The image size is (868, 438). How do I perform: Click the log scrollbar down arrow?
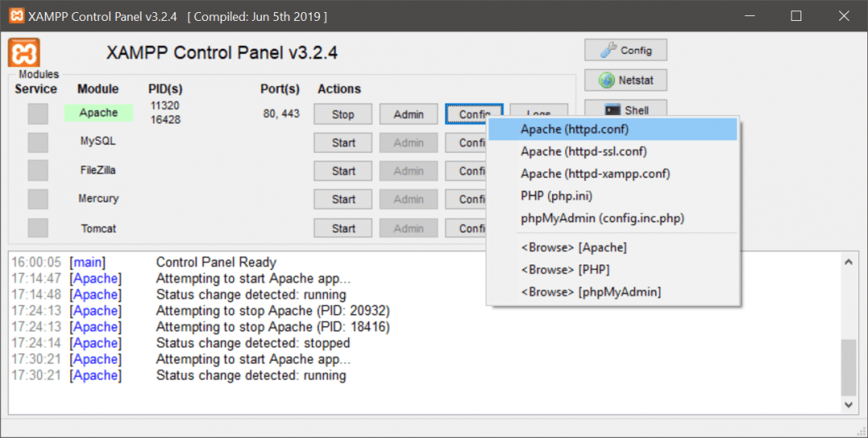849,404
